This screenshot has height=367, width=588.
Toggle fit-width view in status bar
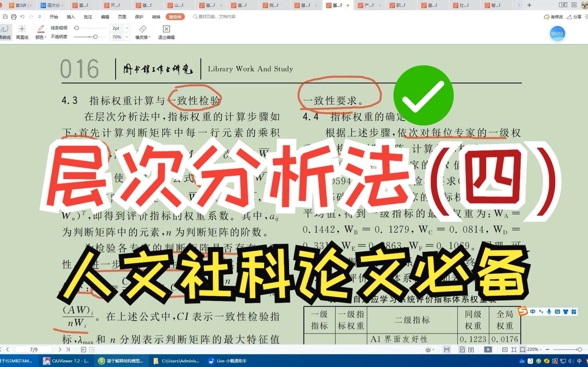[523, 349]
